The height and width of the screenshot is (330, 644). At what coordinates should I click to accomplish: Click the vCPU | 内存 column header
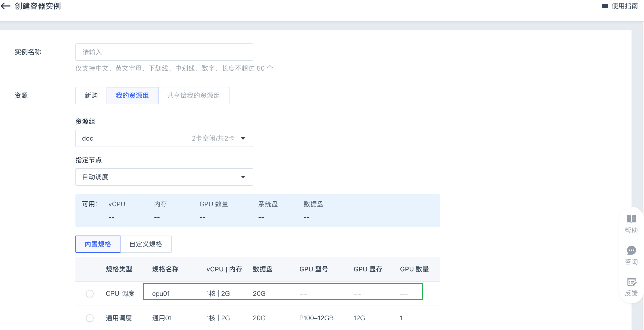[x=224, y=269]
